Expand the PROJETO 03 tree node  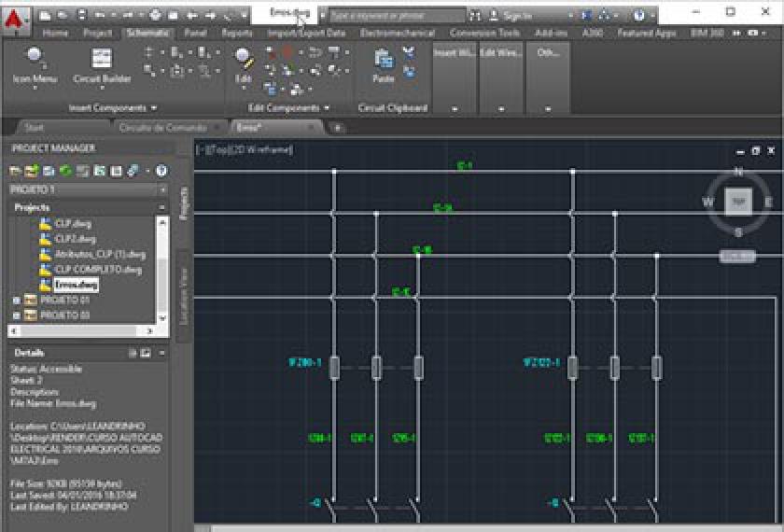tap(16, 315)
